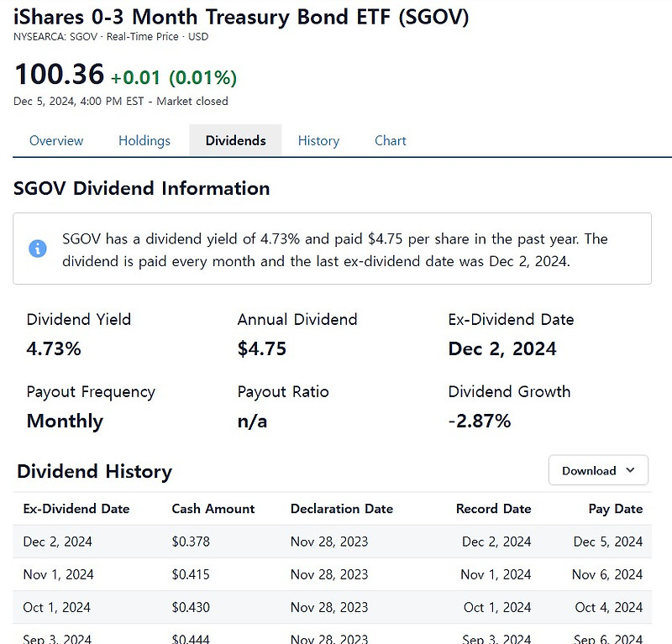Click the Ex-Dividend Date column header
Screen dimensions: 672x644
tap(76, 509)
